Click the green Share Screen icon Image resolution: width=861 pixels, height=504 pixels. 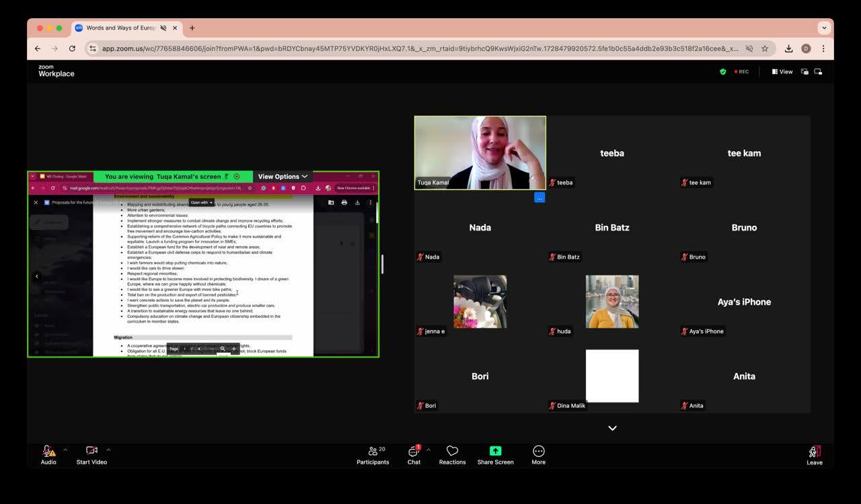click(495, 451)
